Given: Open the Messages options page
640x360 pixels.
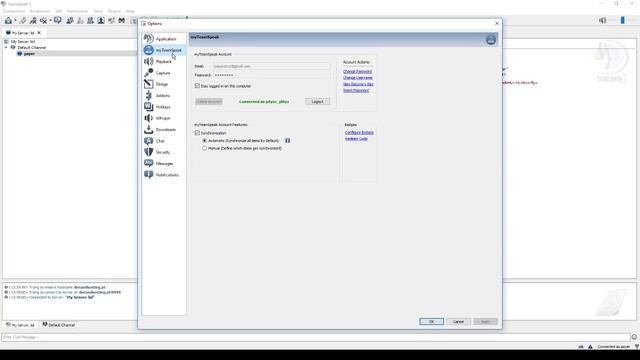Looking at the screenshot, I should click(x=164, y=163).
